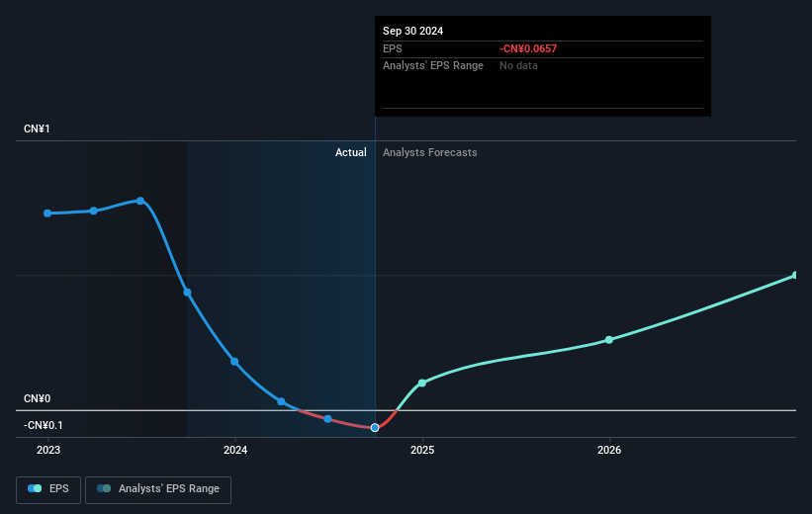Select the EPS data point at 2024

click(234, 362)
